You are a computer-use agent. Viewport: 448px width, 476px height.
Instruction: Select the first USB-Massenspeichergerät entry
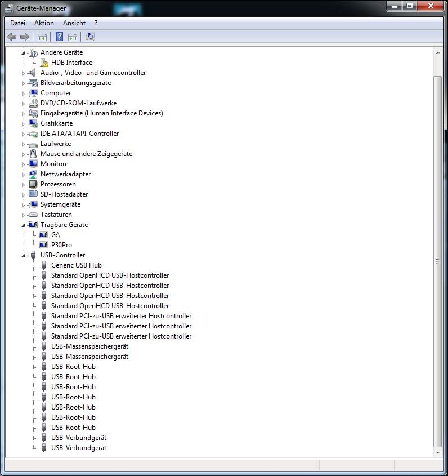pos(89,346)
